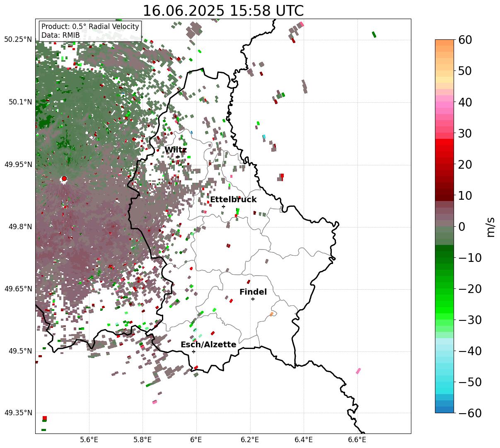
Task: Click the Ettelbruck station cross marker
Action: click(223, 206)
